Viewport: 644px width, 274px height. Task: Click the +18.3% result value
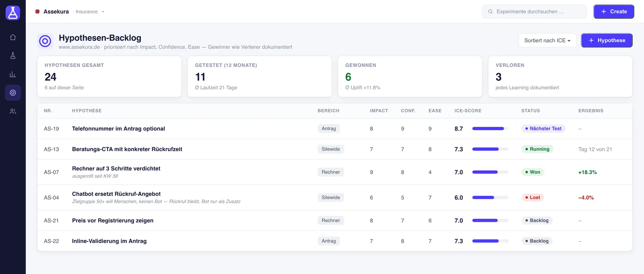pyautogui.click(x=588, y=172)
